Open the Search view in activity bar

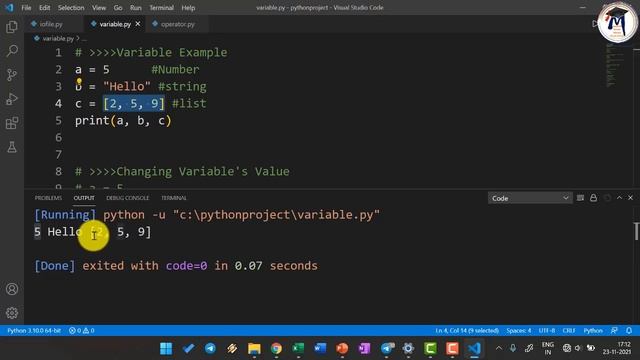point(12,51)
